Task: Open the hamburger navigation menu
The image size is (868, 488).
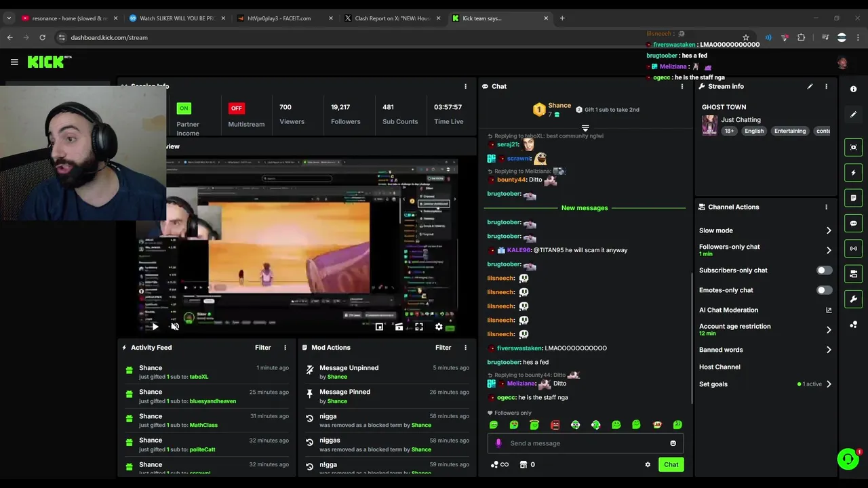Action: click(x=14, y=62)
